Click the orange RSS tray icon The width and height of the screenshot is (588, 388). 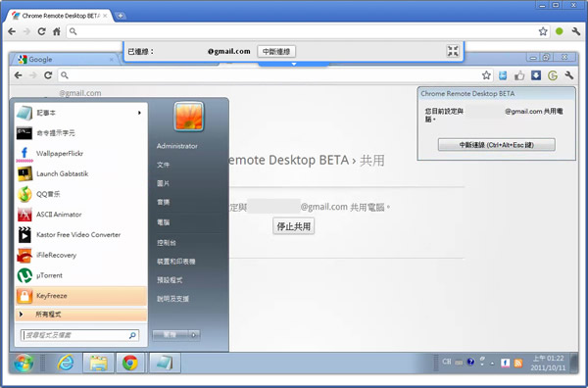pyautogui.click(x=518, y=363)
